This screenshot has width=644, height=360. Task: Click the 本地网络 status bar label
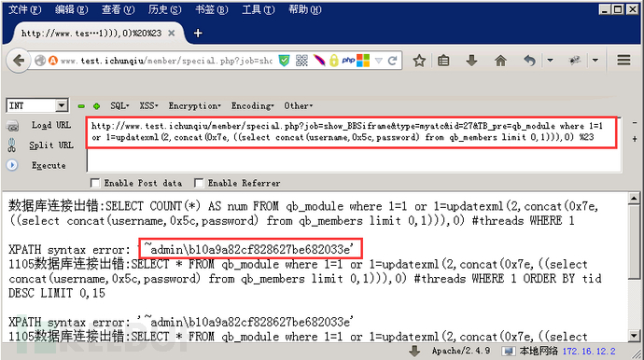click(x=539, y=351)
